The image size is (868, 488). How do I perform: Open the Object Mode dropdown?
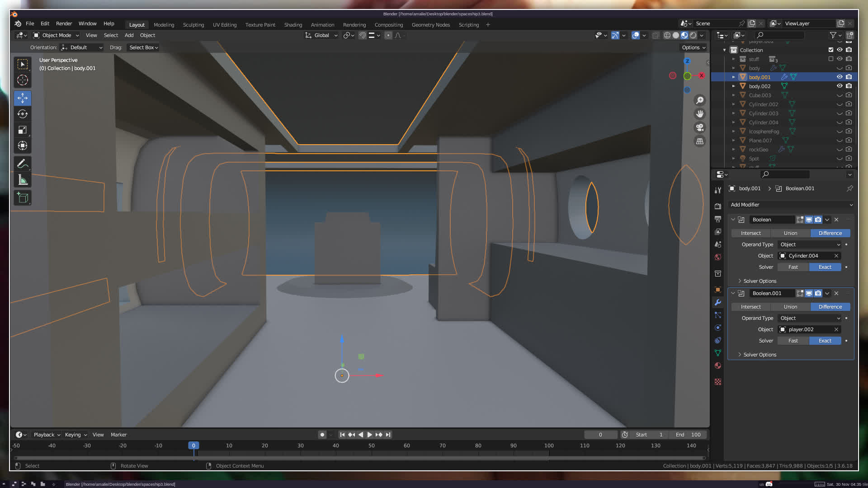[57, 35]
